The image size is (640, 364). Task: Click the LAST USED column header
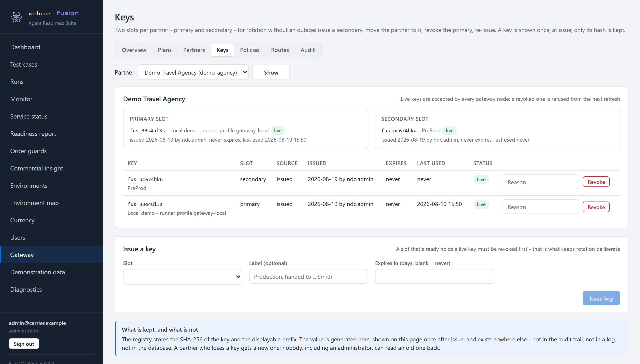point(431,163)
